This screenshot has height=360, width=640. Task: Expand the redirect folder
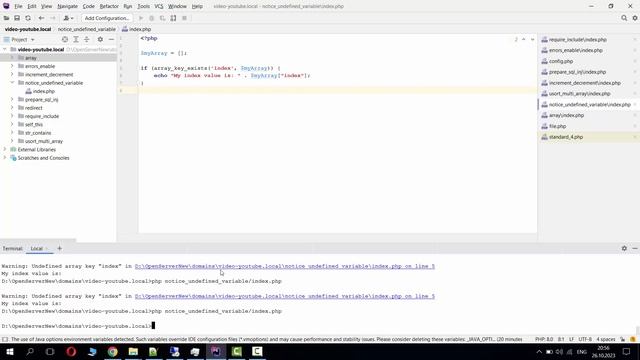pos(12,108)
